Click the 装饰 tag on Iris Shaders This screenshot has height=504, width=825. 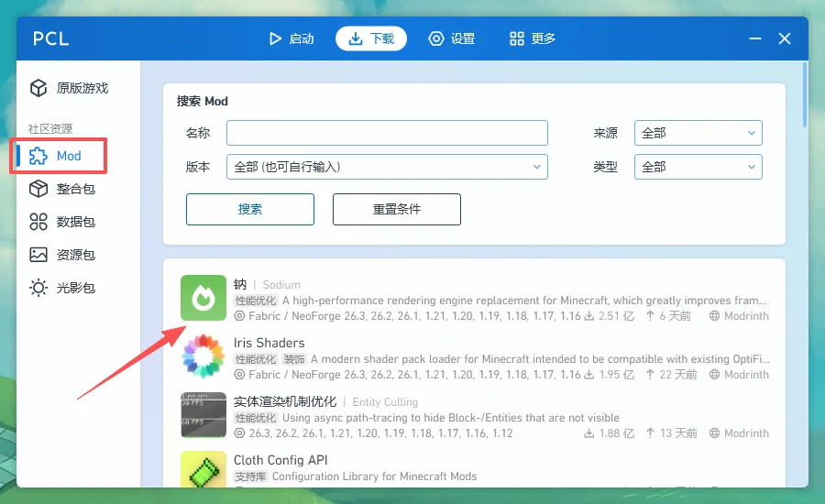tap(294, 359)
